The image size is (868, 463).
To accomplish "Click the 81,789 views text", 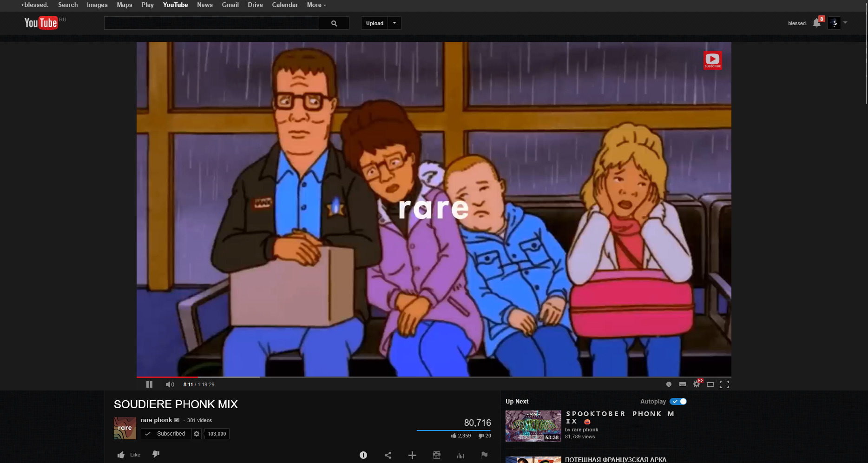I will pos(580,437).
